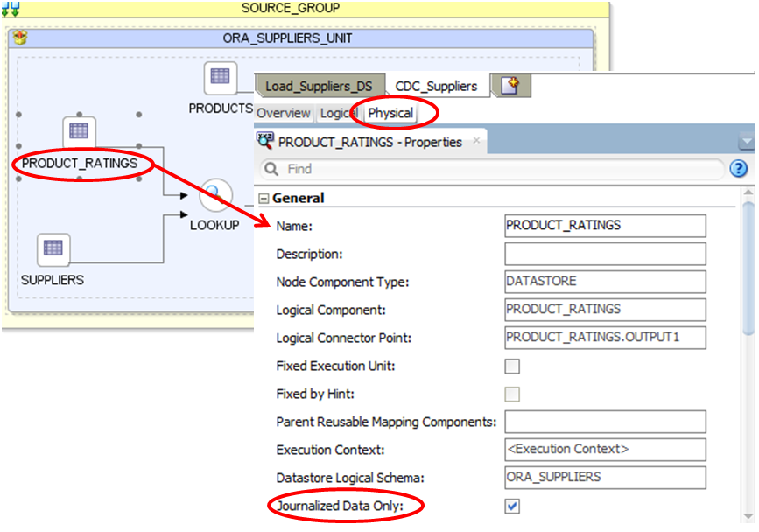Switch to Load_Suppliers_DS tab
This screenshot has height=532, width=759.
(319, 86)
